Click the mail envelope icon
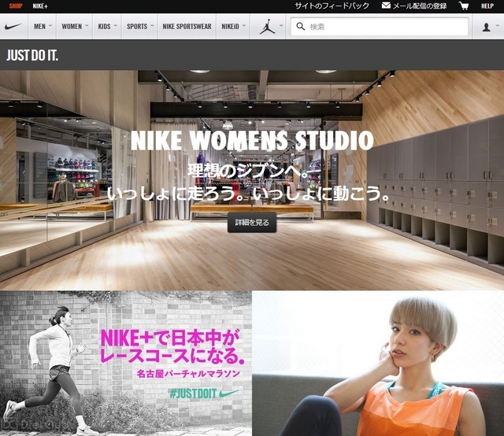This screenshot has width=504, height=436. point(386,6)
